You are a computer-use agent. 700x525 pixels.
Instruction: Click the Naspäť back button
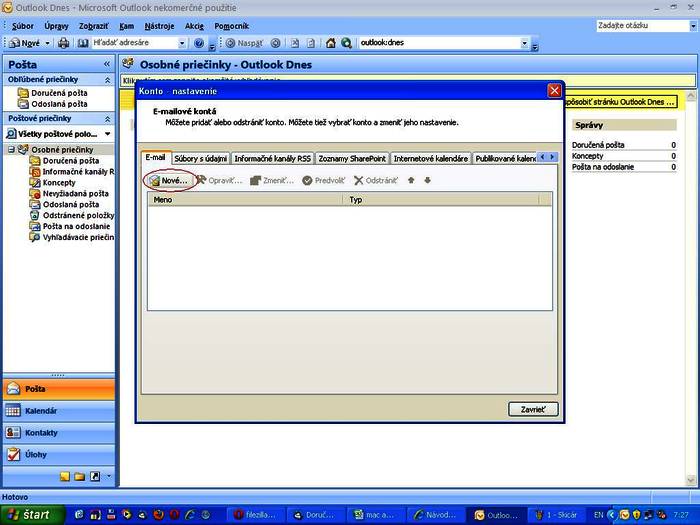(x=245, y=43)
